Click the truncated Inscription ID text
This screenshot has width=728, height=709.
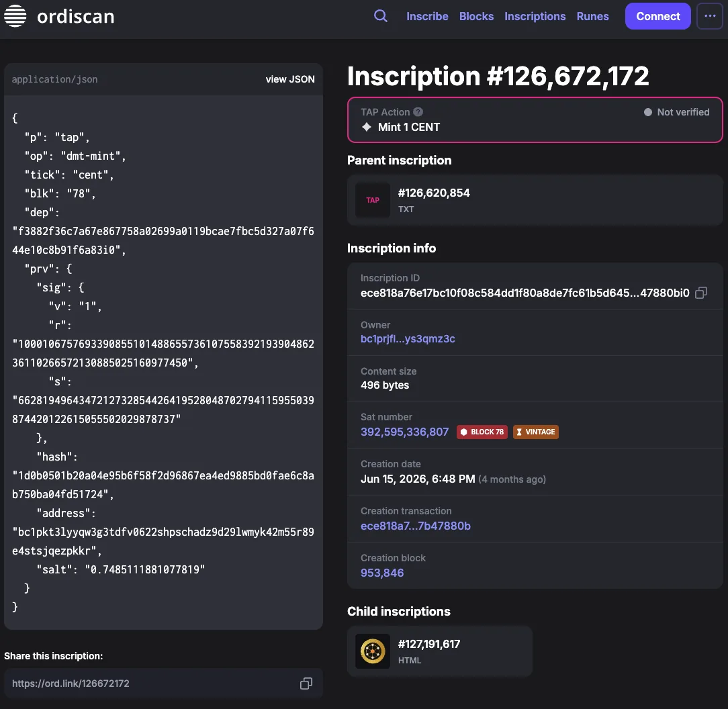pyautogui.click(x=525, y=293)
